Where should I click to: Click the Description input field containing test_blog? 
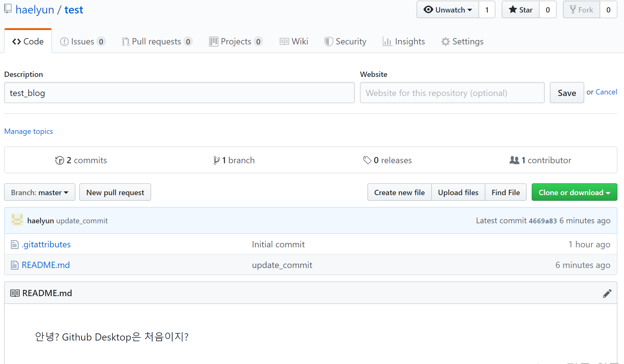[179, 93]
